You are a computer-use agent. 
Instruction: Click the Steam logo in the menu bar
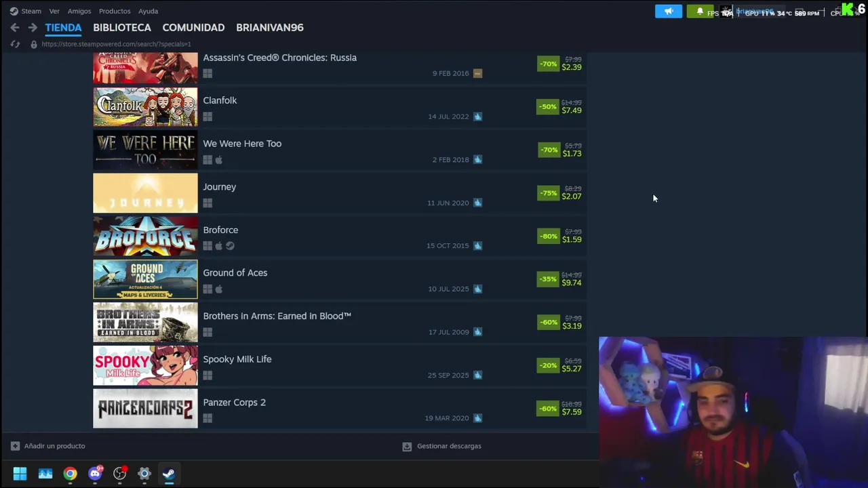coord(14,11)
